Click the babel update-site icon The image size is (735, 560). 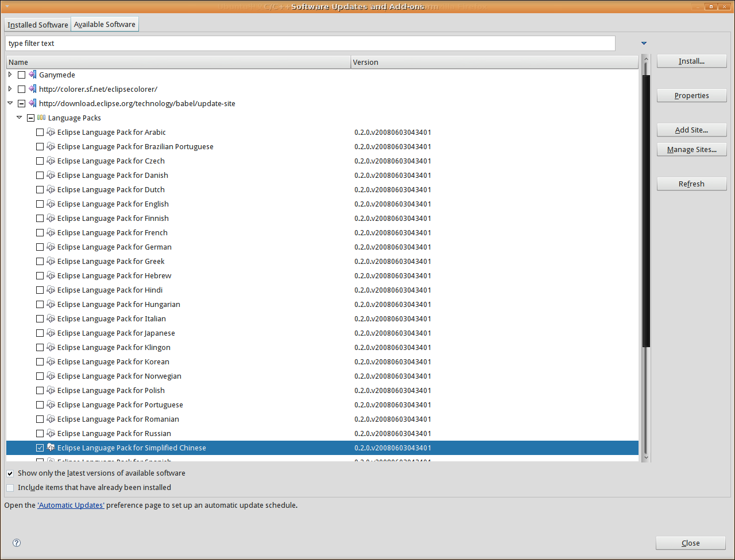point(33,103)
